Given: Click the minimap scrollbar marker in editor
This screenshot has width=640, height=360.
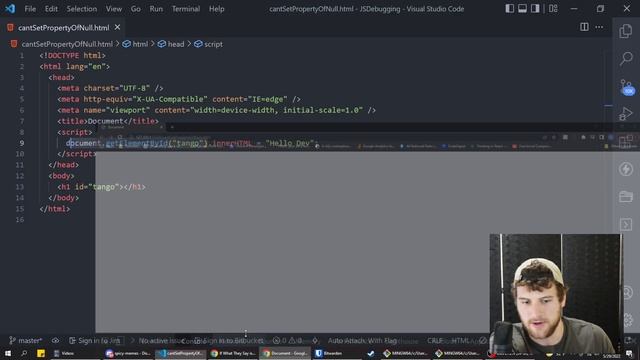Looking at the screenshot, I should (x=608, y=105).
